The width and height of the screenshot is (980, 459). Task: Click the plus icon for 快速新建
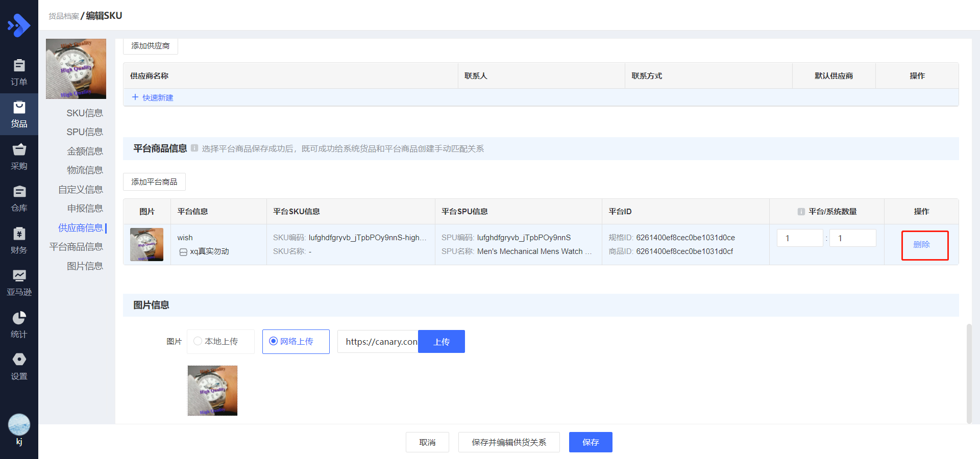(135, 97)
